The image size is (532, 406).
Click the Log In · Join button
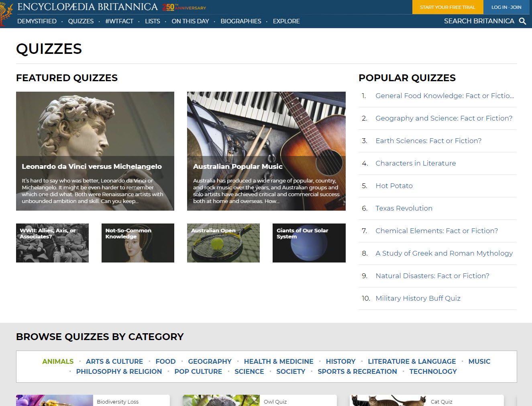point(506,7)
